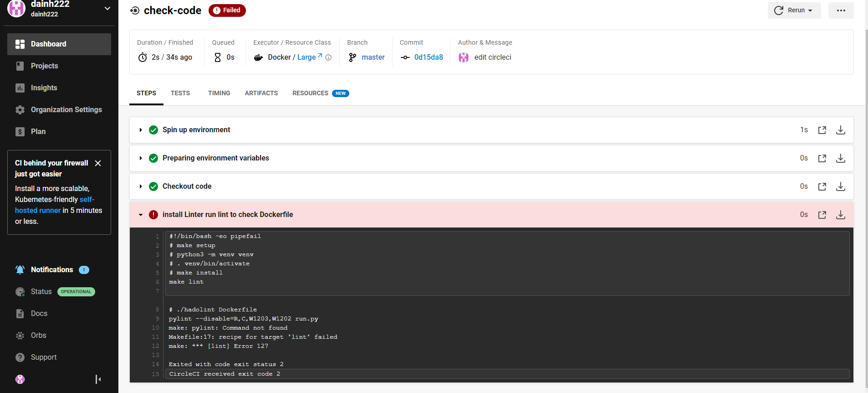Download Spin up environment step output

pos(841,130)
